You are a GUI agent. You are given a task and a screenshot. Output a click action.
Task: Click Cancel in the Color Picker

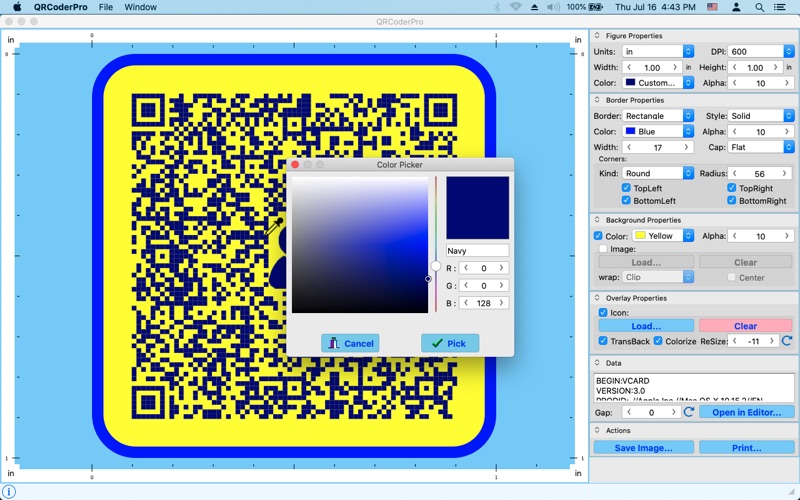click(350, 343)
